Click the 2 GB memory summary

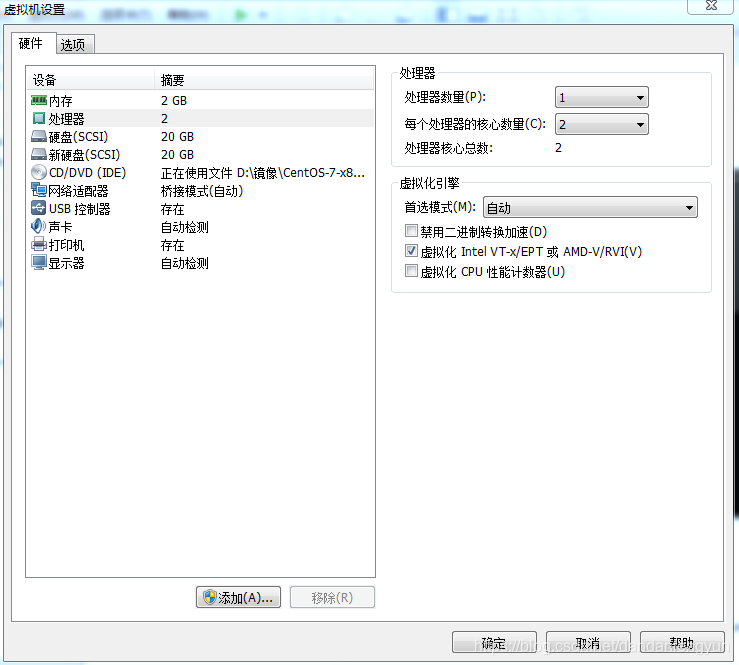point(174,101)
